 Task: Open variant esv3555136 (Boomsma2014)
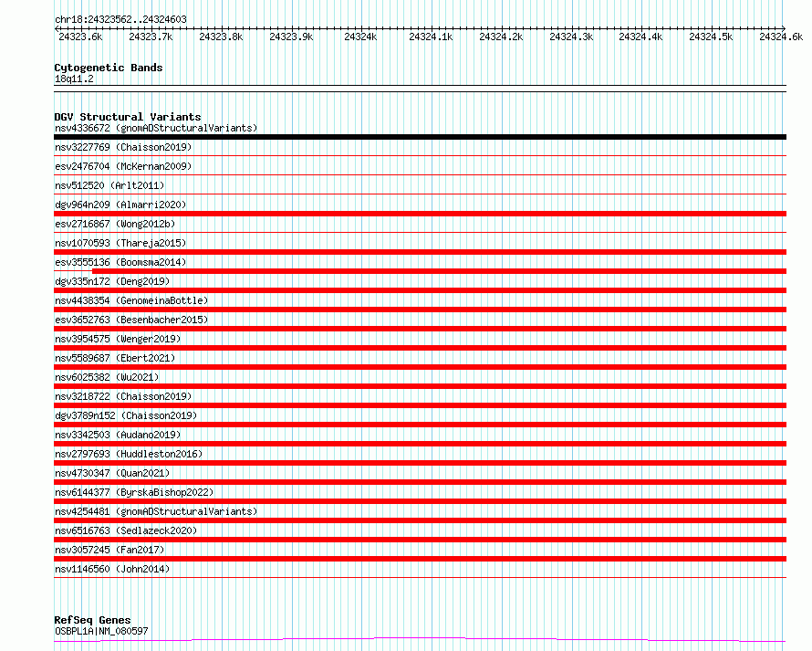click(x=120, y=262)
